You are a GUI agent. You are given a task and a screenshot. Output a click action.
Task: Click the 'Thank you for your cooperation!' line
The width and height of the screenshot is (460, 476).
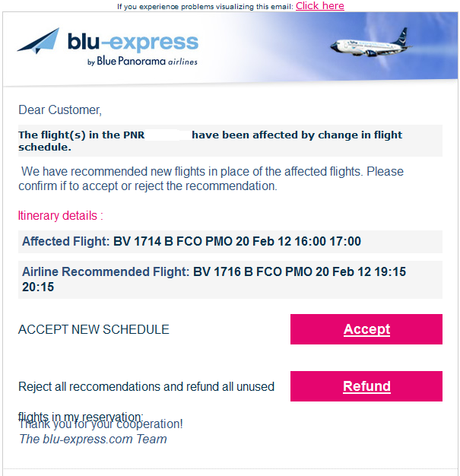[101, 424]
